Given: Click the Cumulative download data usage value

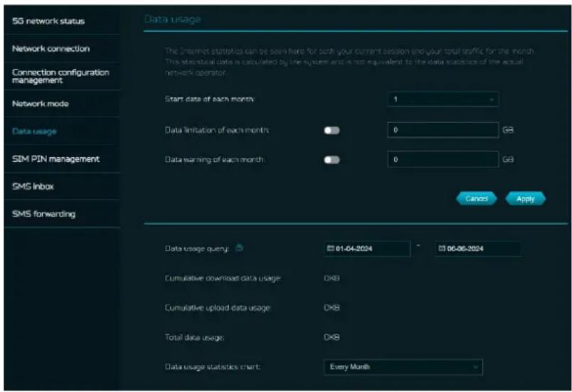Looking at the screenshot, I should coord(332,278).
